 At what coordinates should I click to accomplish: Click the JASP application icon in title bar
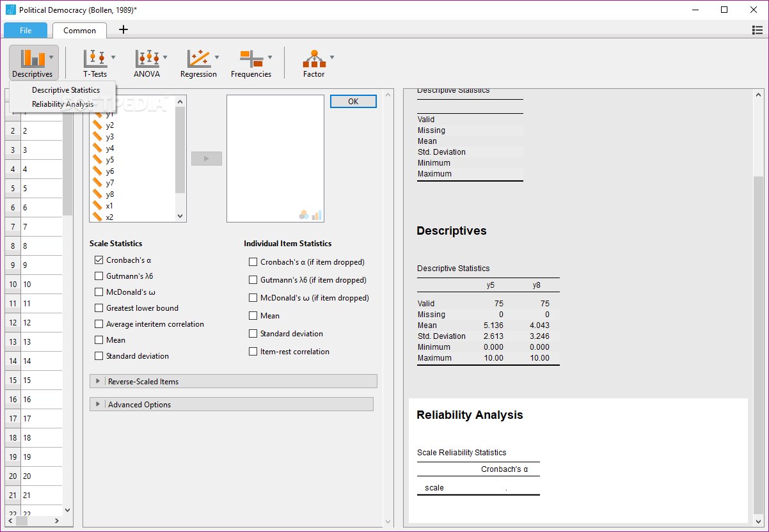tap(10, 10)
